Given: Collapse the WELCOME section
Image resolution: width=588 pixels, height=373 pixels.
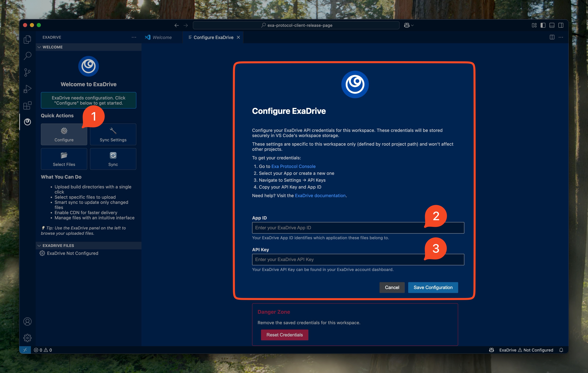Looking at the screenshot, I should 88,47.
